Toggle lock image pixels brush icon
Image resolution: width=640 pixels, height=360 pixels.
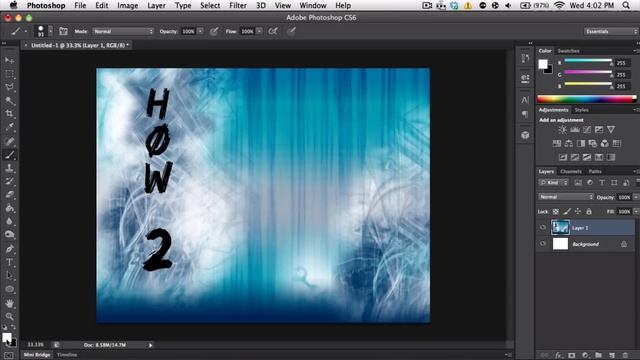tap(567, 211)
